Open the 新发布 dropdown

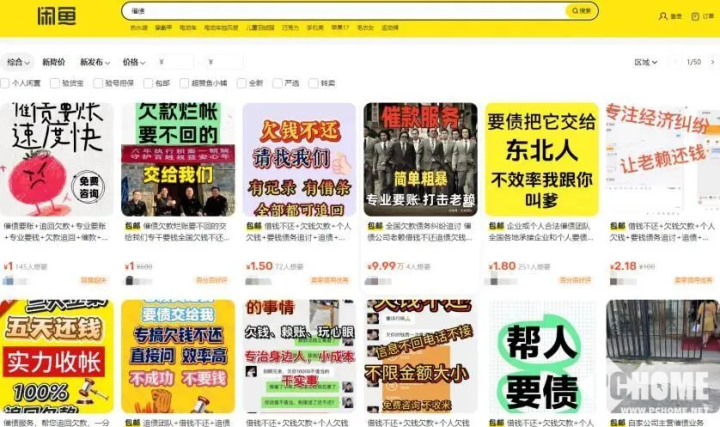point(94,62)
